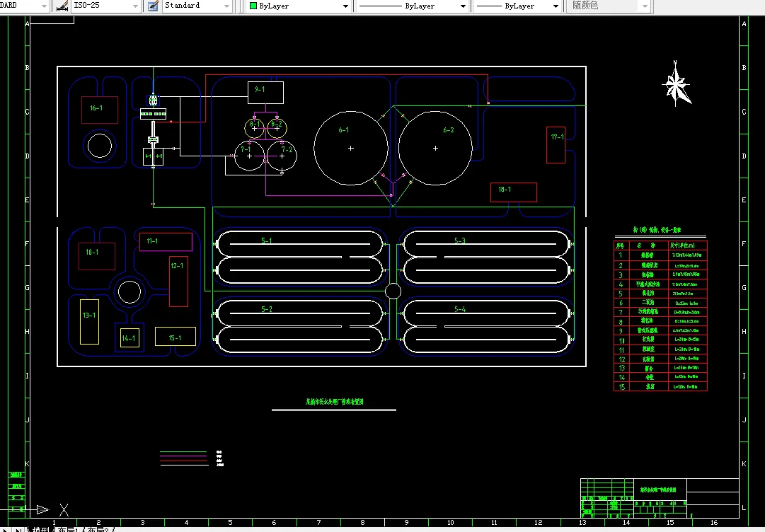Select the building label 11-1
The height and width of the screenshot is (532, 765).
click(151, 241)
